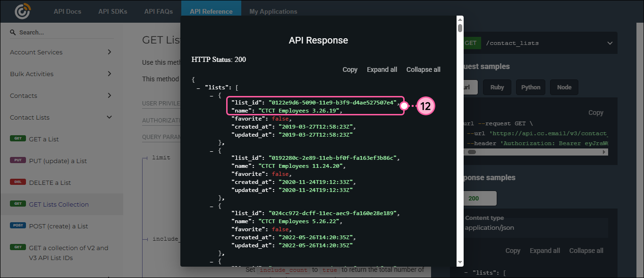Click the Constant Contact logo icon

click(x=22, y=11)
